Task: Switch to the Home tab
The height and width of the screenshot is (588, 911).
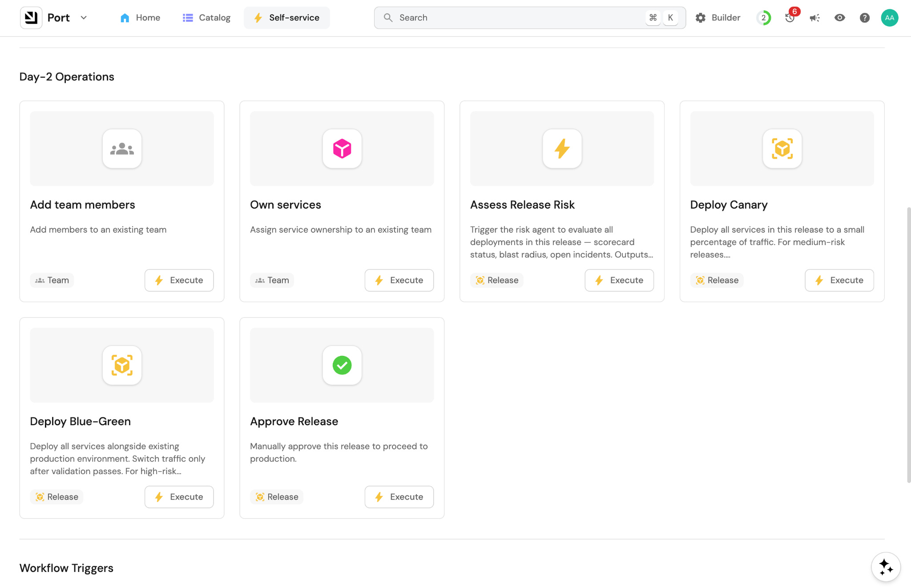Action: tap(140, 18)
